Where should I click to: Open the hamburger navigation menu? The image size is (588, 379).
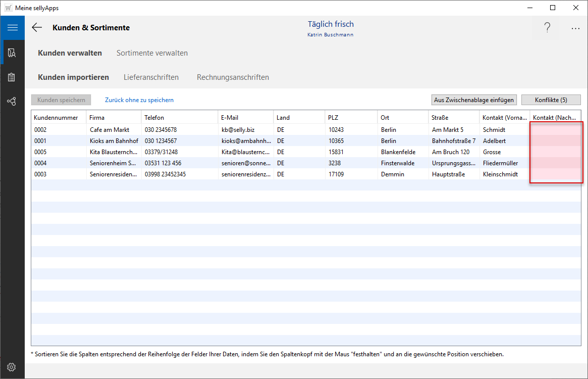[12, 28]
